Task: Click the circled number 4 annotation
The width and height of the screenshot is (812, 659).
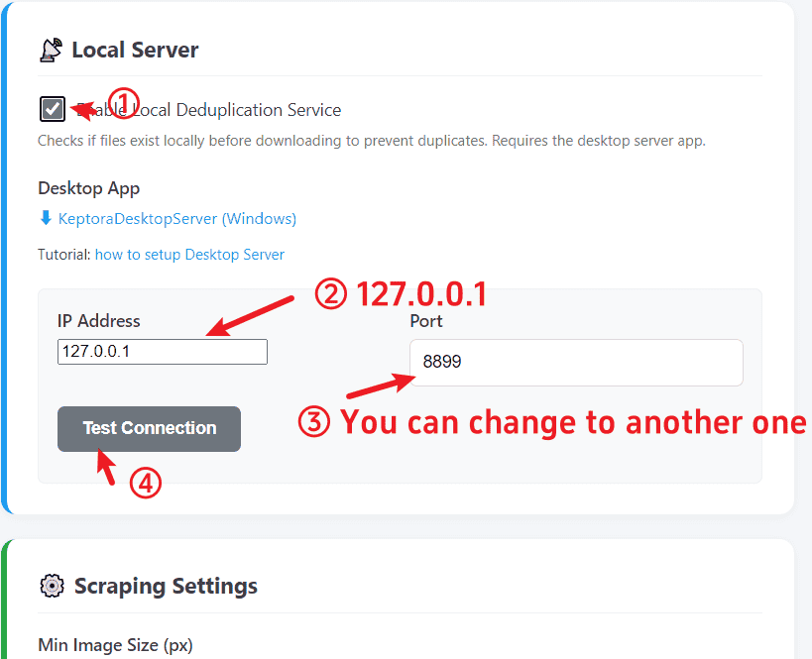Action: pos(146,483)
